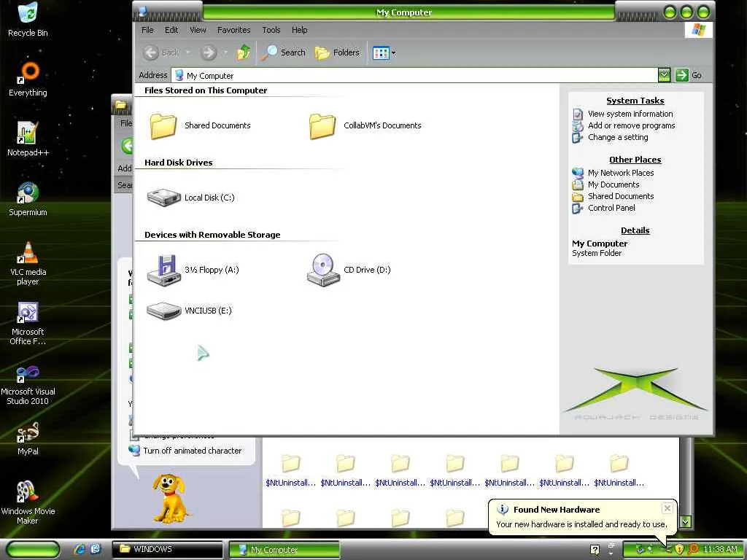Select the CD Drive (D:) icon
747x560 pixels.
[x=349, y=270]
